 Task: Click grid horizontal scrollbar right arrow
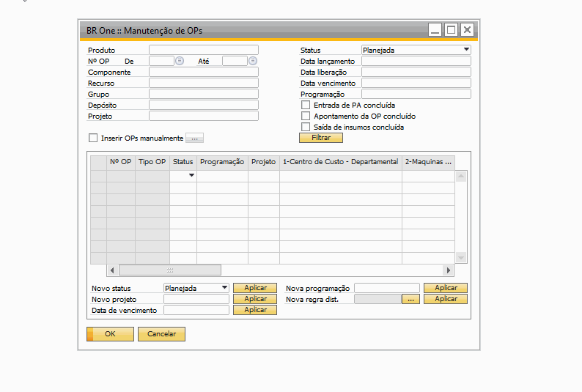coord(449,270)
